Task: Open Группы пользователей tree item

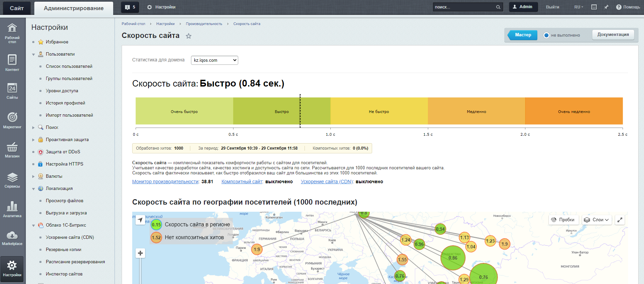Action: (69, 78)
